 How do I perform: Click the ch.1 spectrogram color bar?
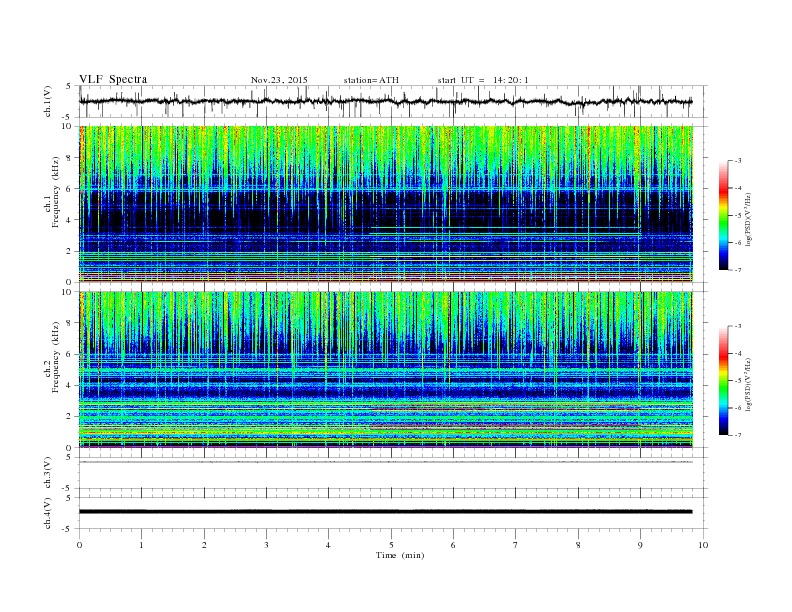(723, 215)
